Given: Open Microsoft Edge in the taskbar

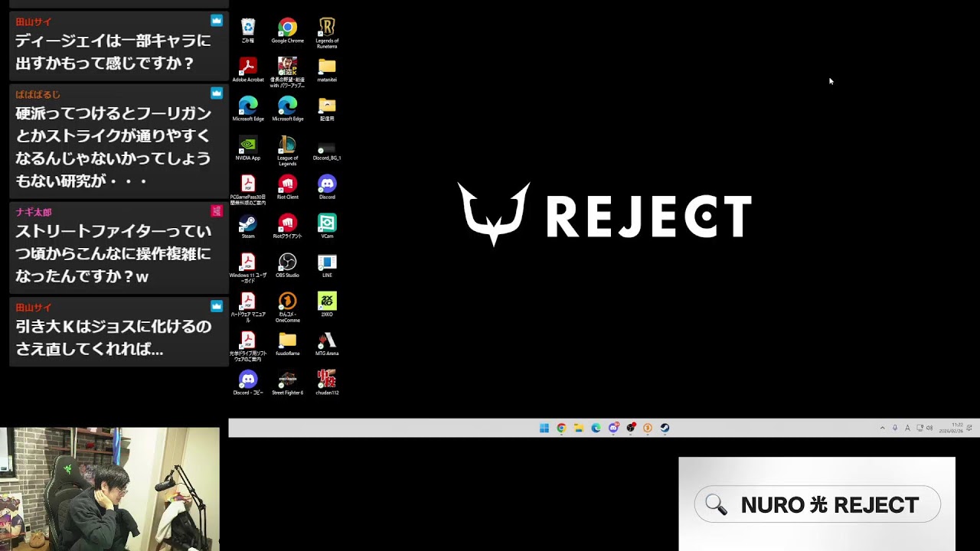Looking at the screenshot, I should pos(596,428).
